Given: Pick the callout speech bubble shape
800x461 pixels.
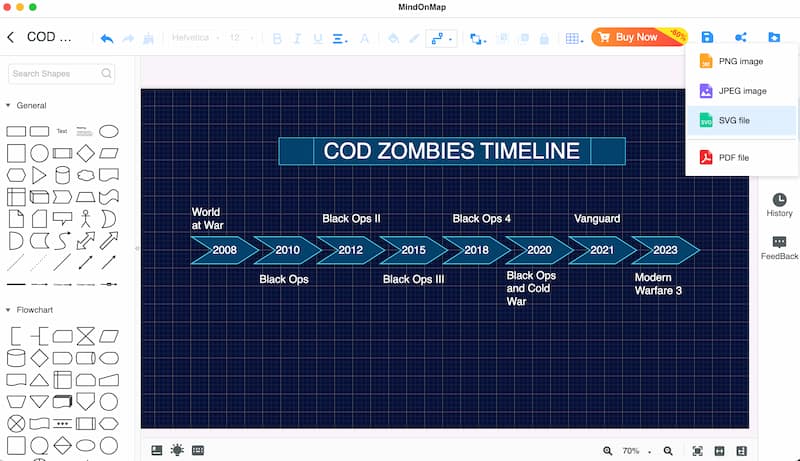Looking at the screenshot, I should point(62,219).
